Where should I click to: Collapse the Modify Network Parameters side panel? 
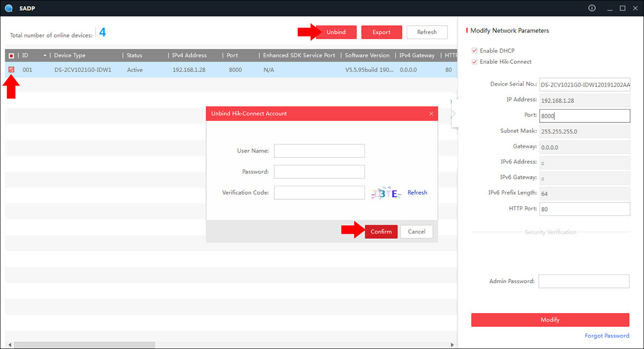[x=454, y=113]
